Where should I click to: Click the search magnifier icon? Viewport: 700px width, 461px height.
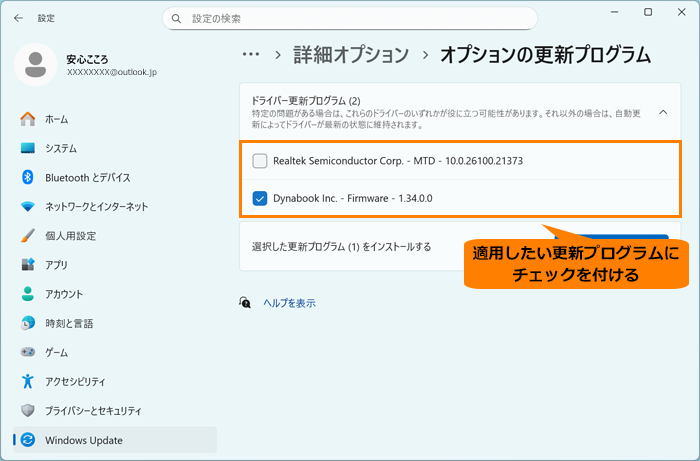click(x=176, y=19)
